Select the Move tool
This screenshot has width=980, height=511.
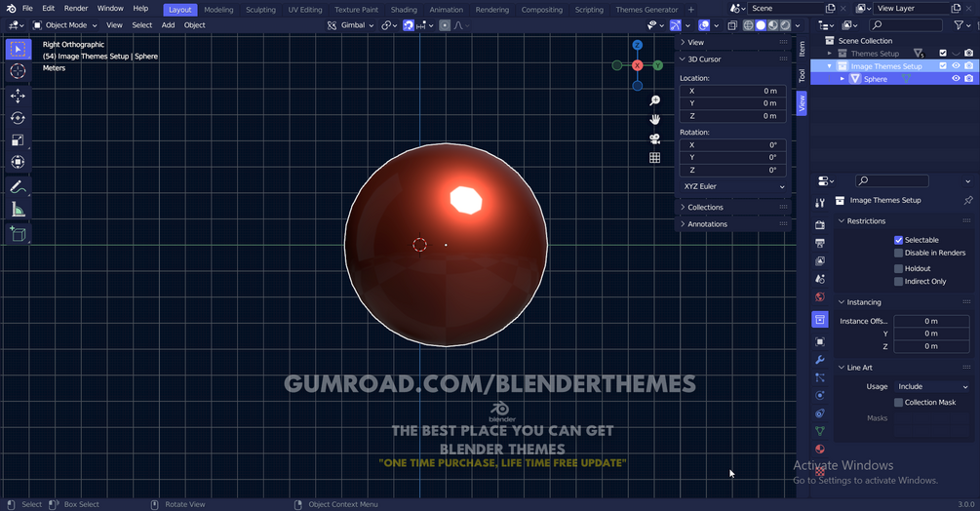(19, 96)
